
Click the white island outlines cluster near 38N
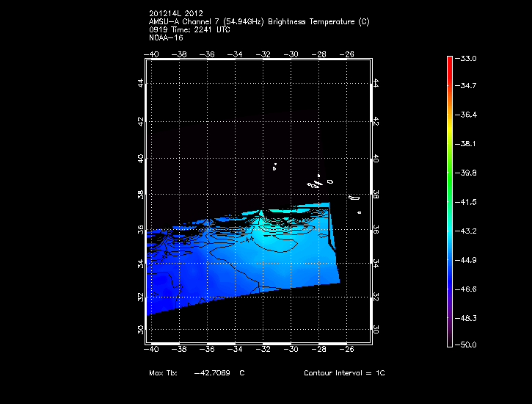pos(317,181)
